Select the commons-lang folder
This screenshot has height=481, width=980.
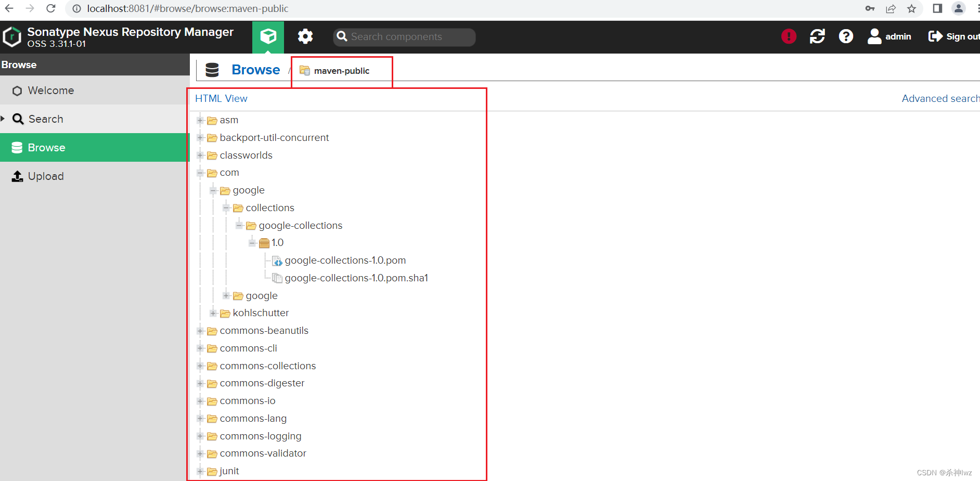(253, 419)
